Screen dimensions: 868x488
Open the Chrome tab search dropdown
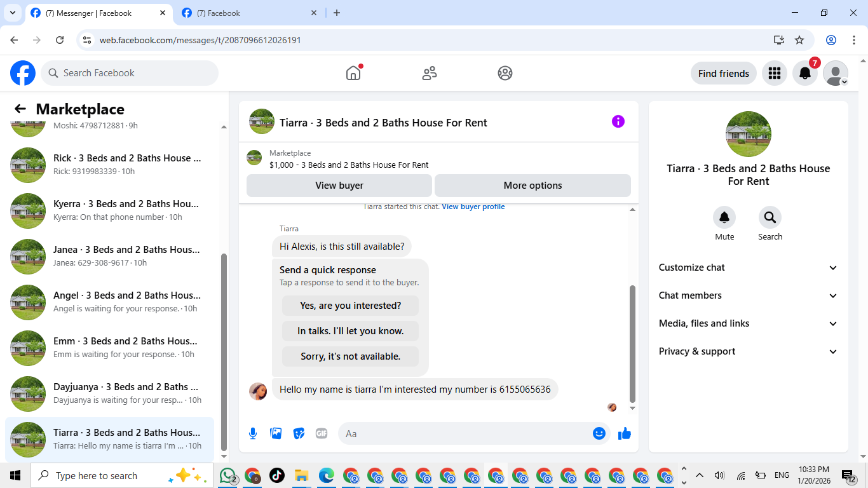(12, 13)
